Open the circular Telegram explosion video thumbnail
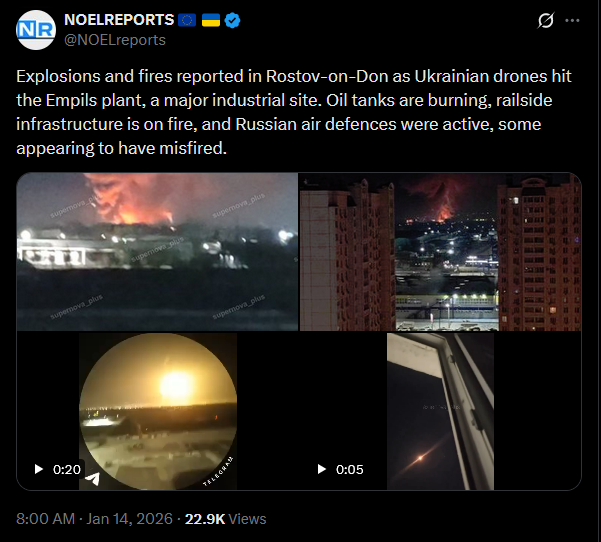601x542 pixels. point(158,411)
